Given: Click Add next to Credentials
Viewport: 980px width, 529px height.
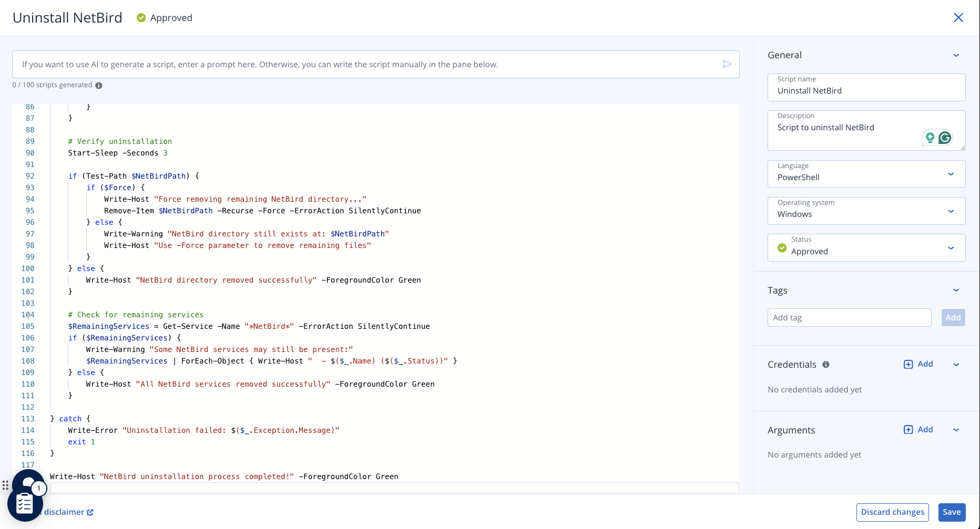Looking at the screenshot, I should (x=918, y=364).
